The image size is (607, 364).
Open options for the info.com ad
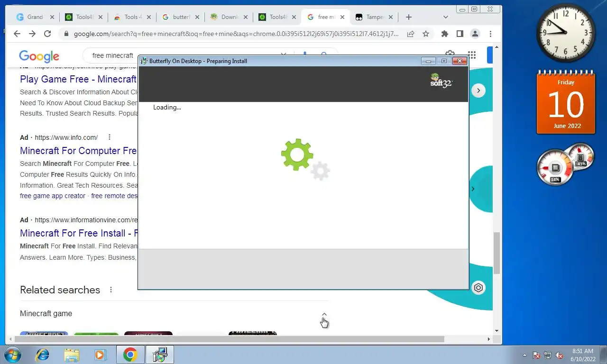pos(109,137)
